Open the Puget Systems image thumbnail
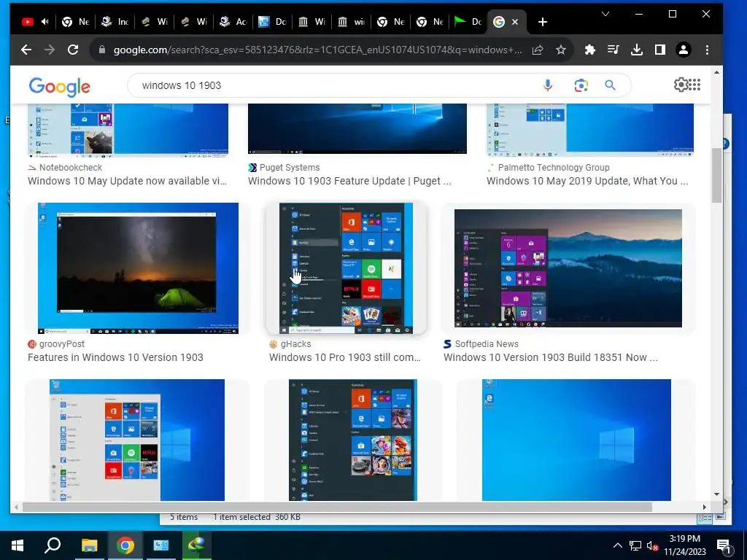 [357, 129]
